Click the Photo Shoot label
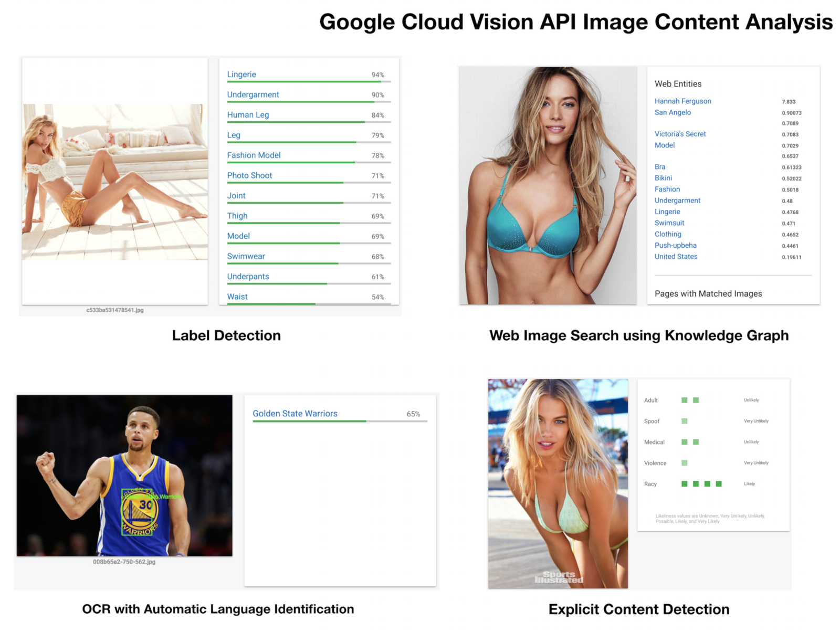 (249, 175)
